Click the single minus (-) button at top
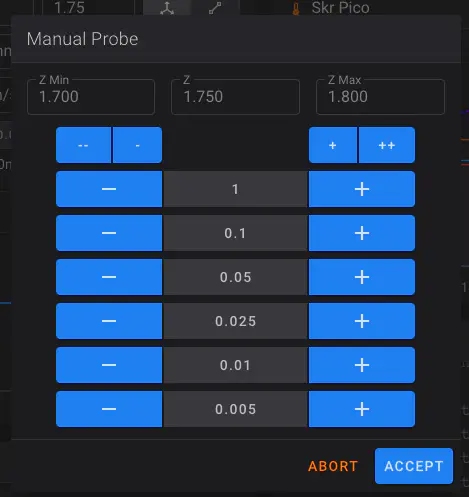 tap(137, 145)
